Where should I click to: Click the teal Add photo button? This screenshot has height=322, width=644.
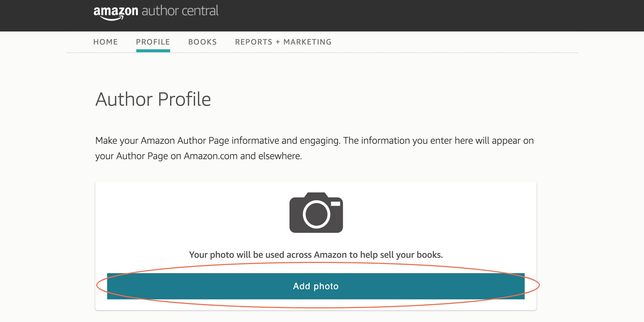coord(316,286)
